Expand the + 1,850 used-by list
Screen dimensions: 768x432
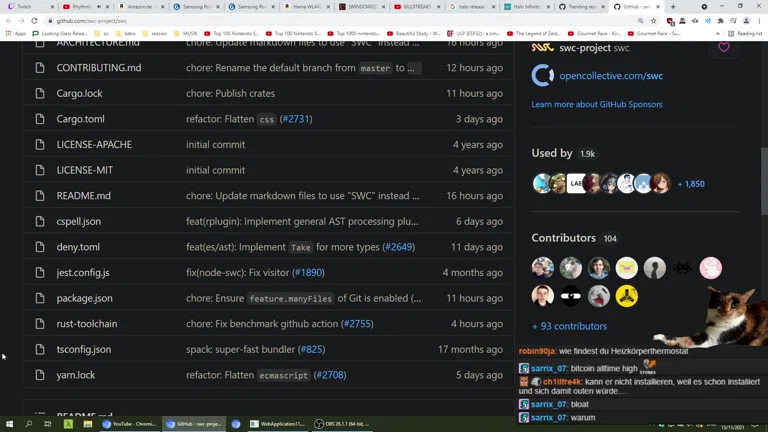pos(690,184)
